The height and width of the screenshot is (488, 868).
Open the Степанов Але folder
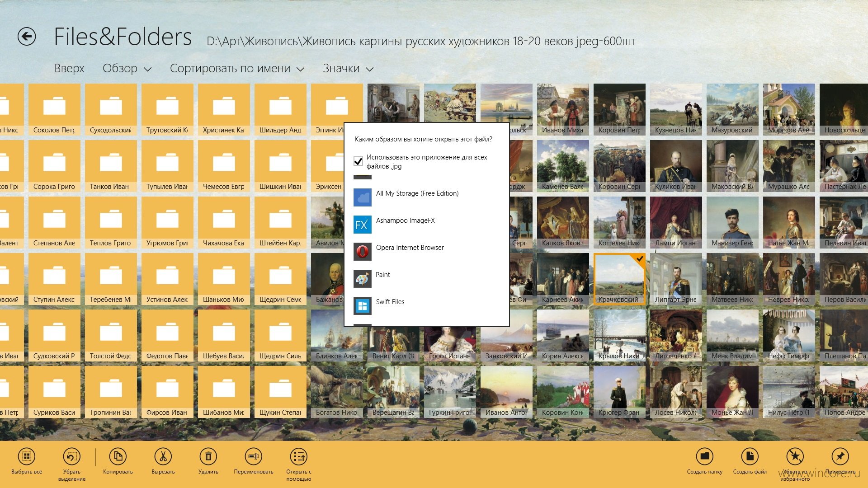pyautogui.click(x=54, y=222)
